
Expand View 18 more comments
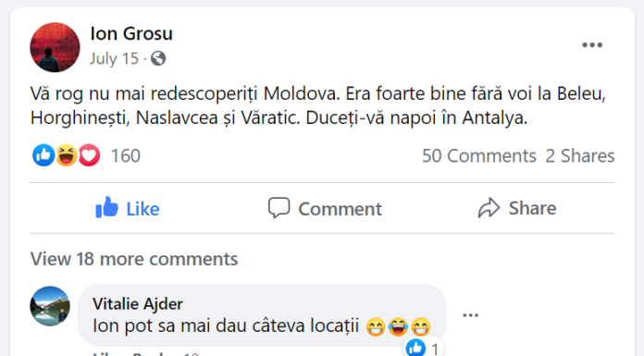134,259
